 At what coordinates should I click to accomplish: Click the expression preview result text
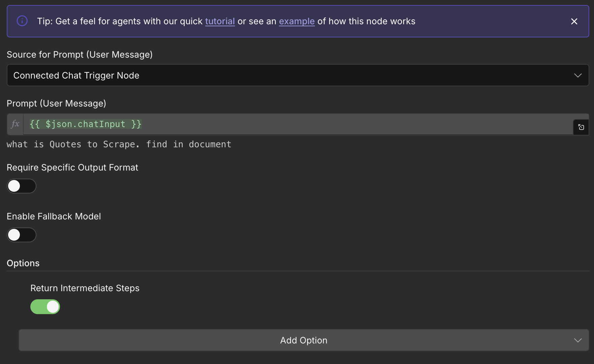click(119, 144)
